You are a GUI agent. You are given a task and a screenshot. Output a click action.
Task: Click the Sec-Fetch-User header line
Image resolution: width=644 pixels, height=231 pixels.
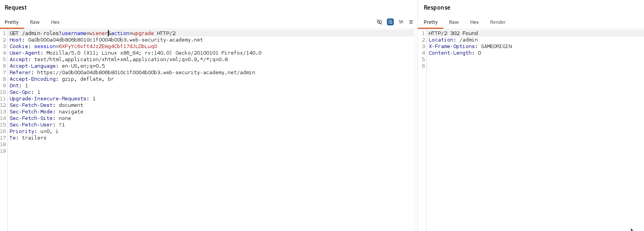click(37, 125)
